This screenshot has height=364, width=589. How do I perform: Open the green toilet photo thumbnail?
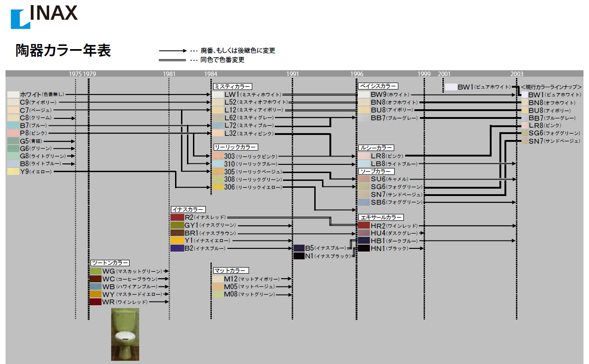coord(125,334)
